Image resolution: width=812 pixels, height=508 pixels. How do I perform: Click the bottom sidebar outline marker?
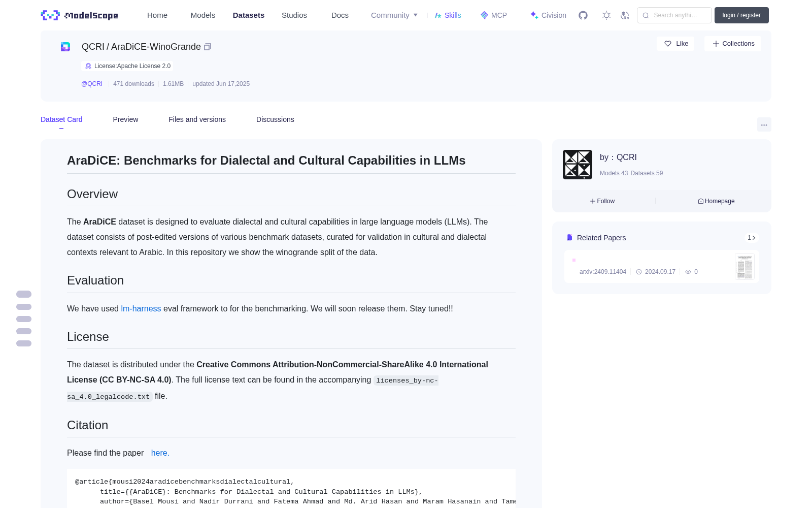pos(24,343)
